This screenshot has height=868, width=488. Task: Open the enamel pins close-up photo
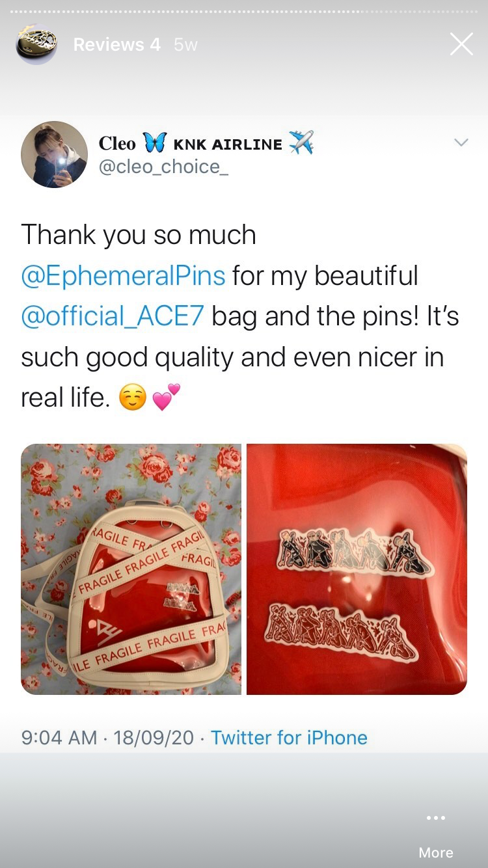[x=357, y=569]
